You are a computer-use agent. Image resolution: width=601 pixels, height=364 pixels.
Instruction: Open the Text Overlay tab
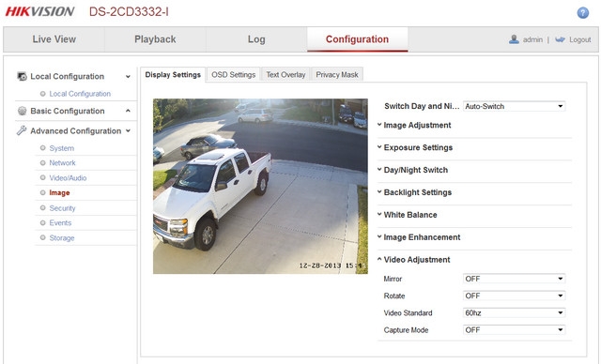click(x=285, y=75)
